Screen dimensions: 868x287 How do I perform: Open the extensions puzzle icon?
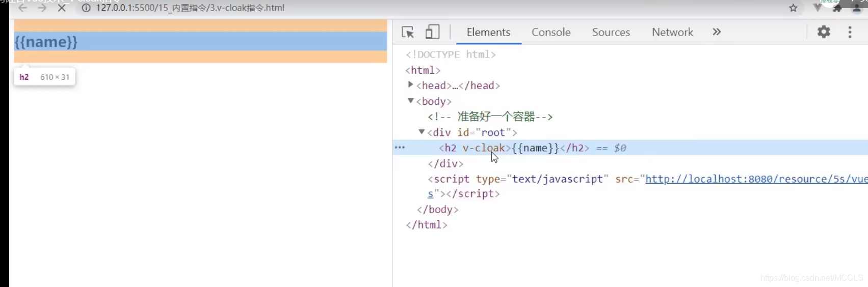pos(837,8)
